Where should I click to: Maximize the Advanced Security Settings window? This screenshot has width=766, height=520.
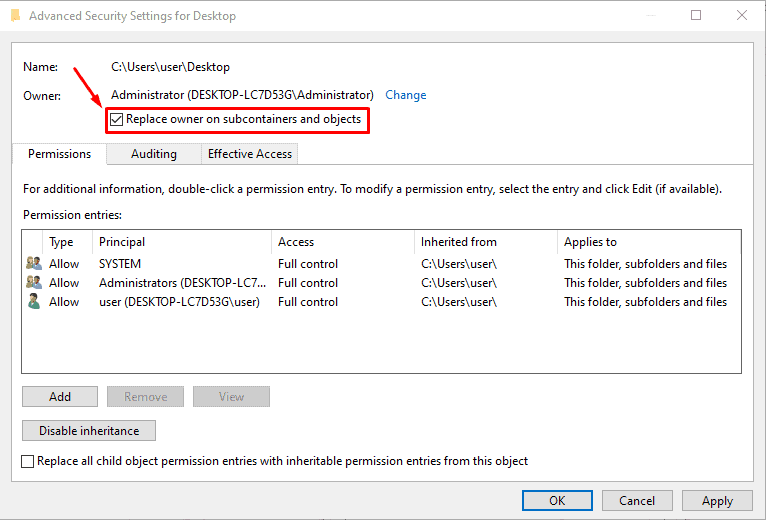pyautogui.click(x=696, y=15)
